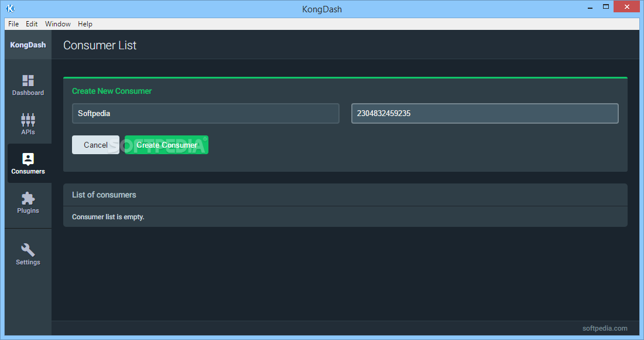Click the Create New Consumer heading
Screen dimensions: 644x340
(112, 91)
